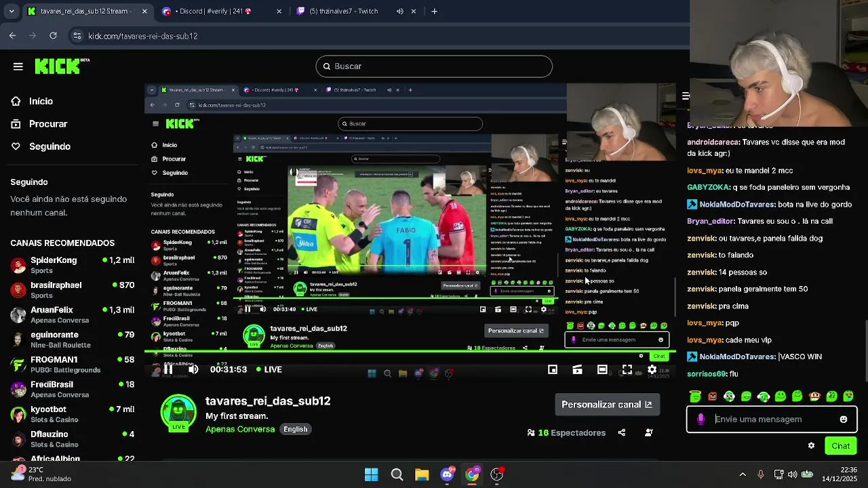Open the Windows Start menu
This screenshot has height=488, width=868.
[x=372, y=474]
